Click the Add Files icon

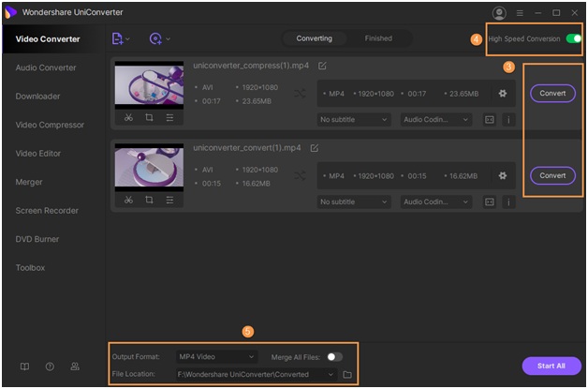(119, 39)
